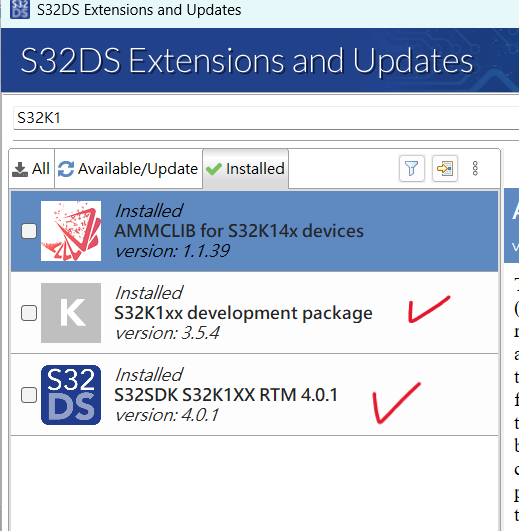Click the version: 3.5.4 text
This screenshot has width=519, height=531.
tap(167, 333)
